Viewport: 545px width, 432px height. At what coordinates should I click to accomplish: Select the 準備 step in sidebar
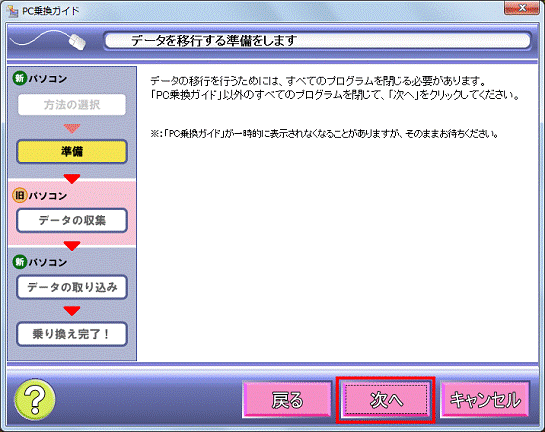click(x=72, y=152)
